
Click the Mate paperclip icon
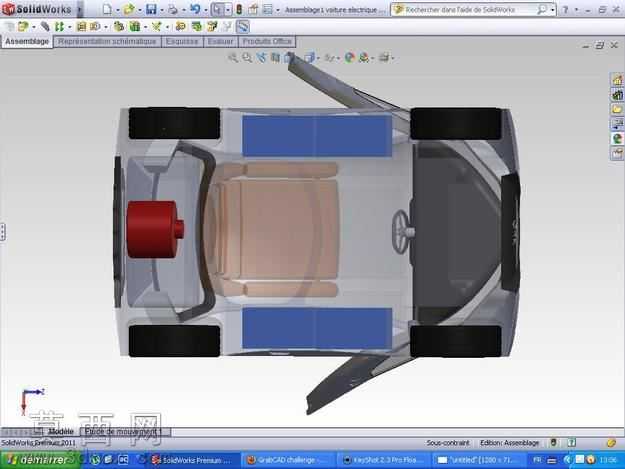tap(45, 27)
